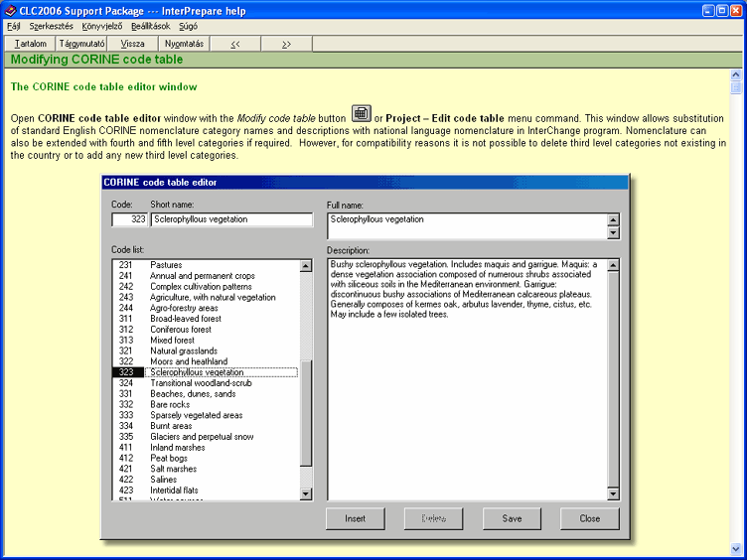747x560 pixels.
Task: Click the Insert button
Action: pyautogui.click(x=356, y=518)
